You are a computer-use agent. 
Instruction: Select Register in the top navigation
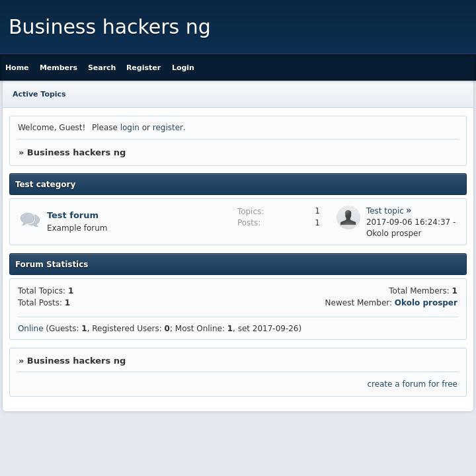pos(143,67)
